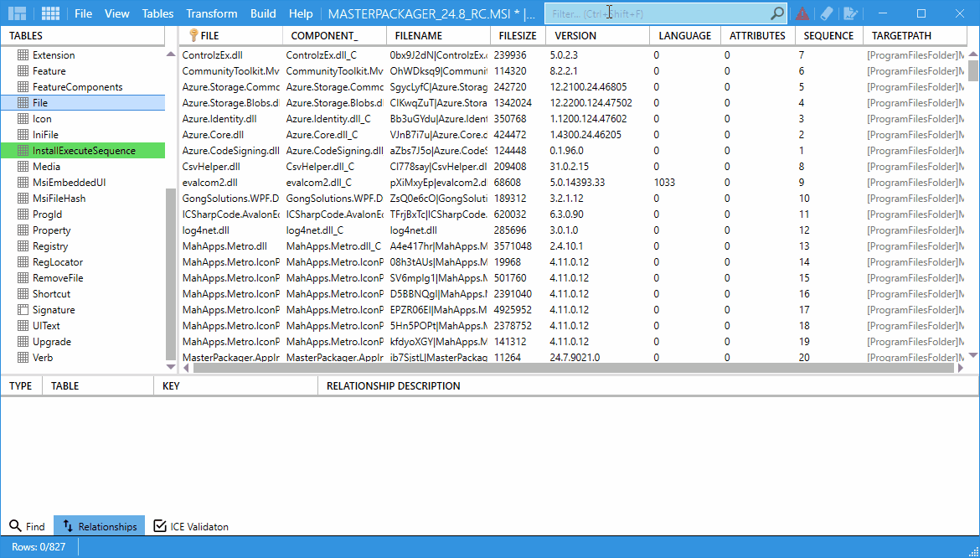Open the Tables menu
The width and height of the screenshot is (980, 558).
[157, 13]
